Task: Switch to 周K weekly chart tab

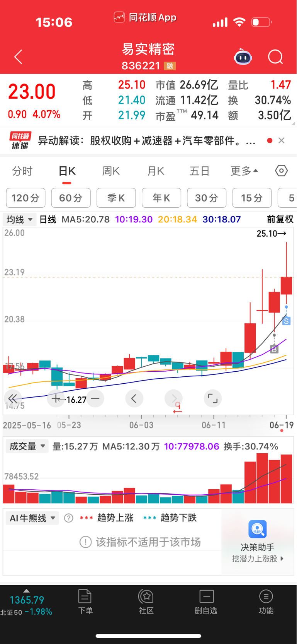Action: click(111, 171)
